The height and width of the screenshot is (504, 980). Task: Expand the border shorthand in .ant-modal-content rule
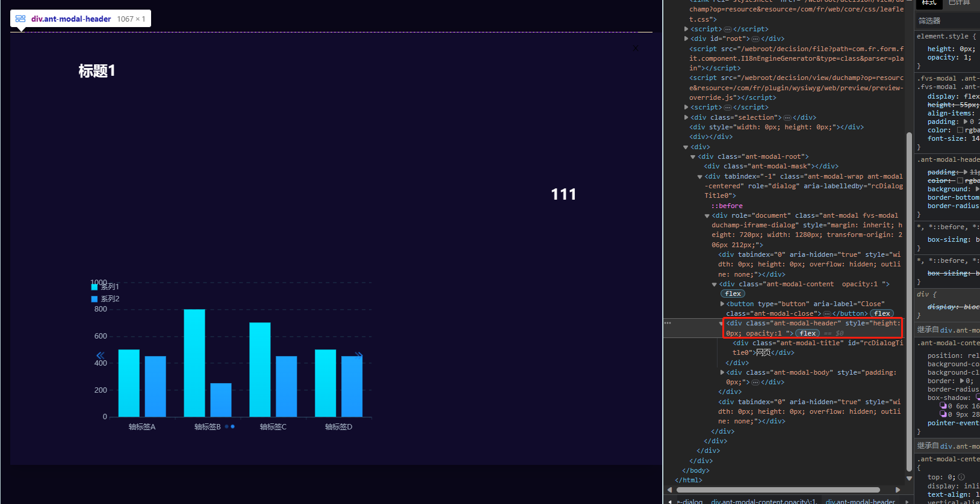[x=962, y=381]
